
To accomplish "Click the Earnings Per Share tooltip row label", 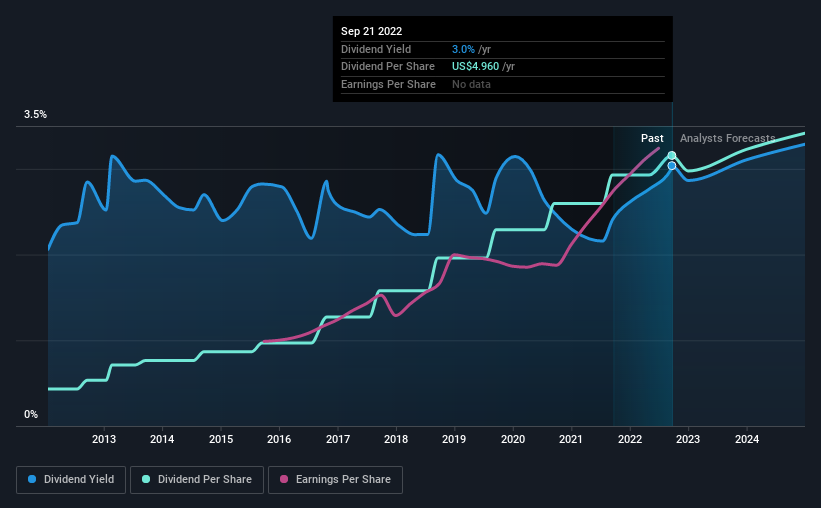I will [x=388, y=84].
